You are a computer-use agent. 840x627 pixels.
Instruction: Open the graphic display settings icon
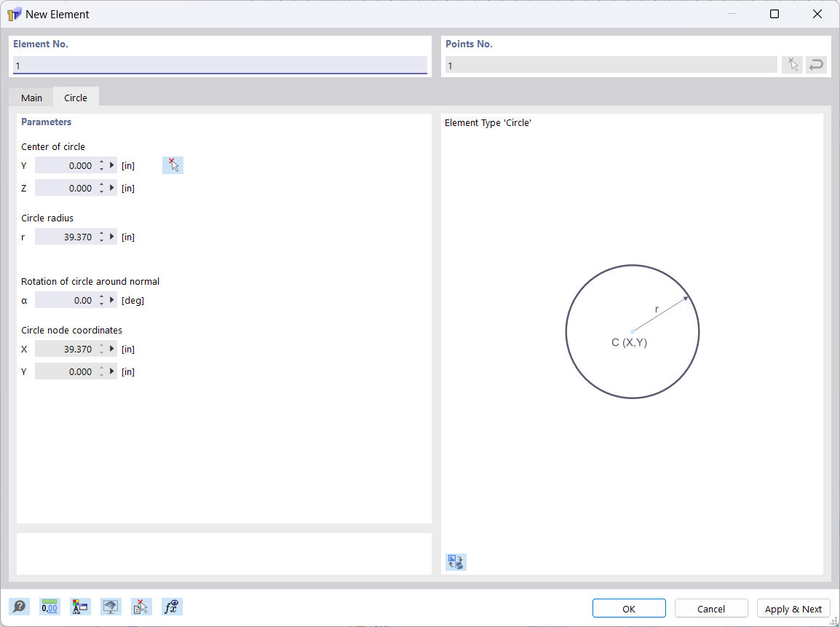[111, 607]
